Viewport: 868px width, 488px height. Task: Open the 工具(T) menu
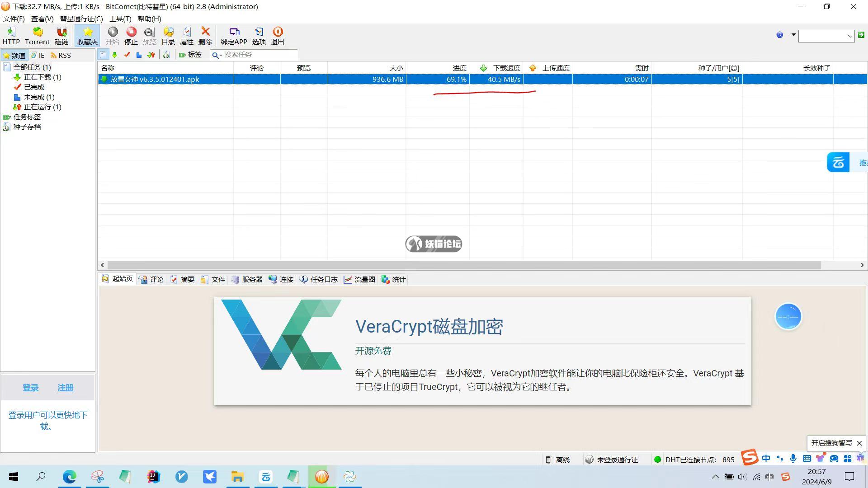[x=120, y=19]
